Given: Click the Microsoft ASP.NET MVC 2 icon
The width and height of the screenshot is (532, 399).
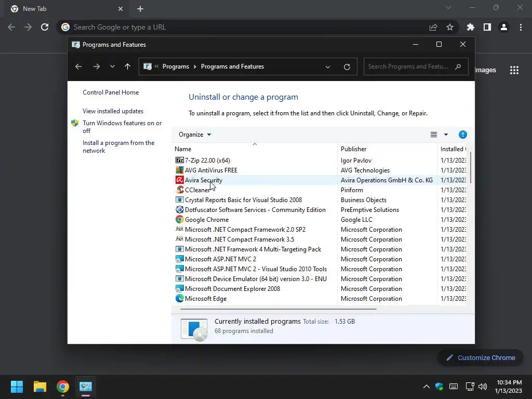Looking at the screenshot, I should (179, 259).
